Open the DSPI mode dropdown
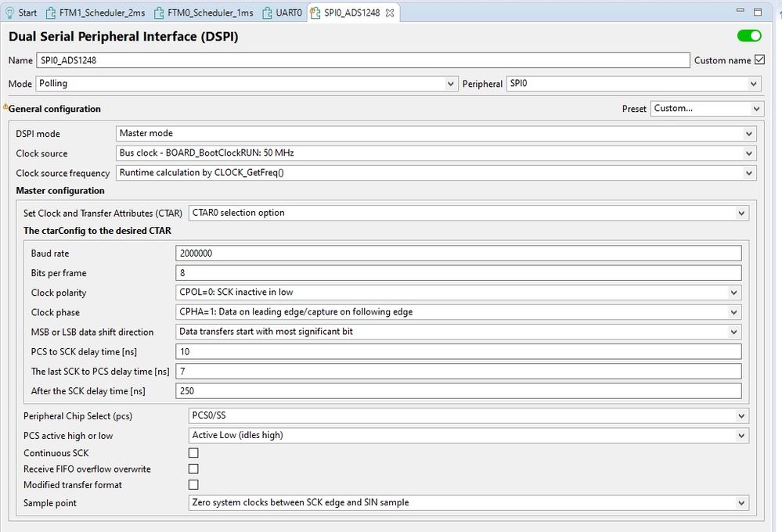Image resolution: width=782 pixels, height=532 pixels. 436,133
